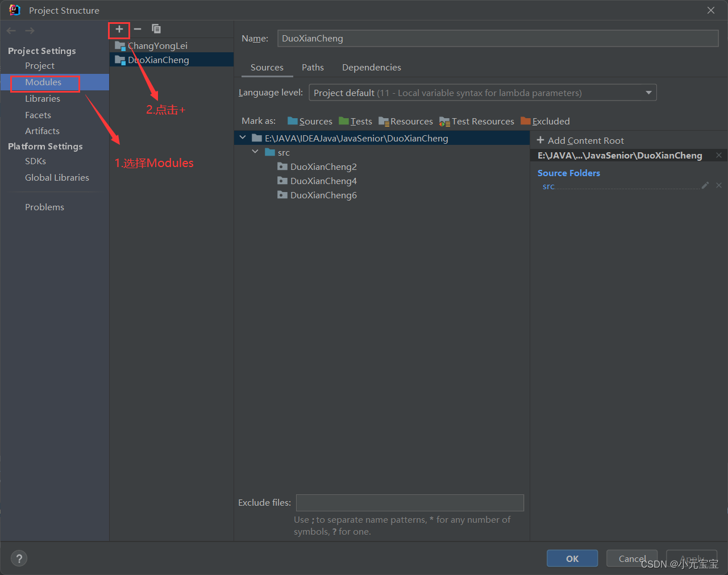This screenshot has height=575, width=728.
Task: Focus the Exclude files field
Action: 410,503
